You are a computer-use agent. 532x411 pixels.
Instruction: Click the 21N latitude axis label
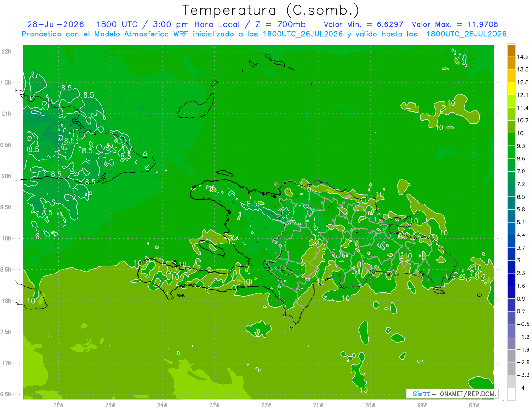(x=7, y=114)
